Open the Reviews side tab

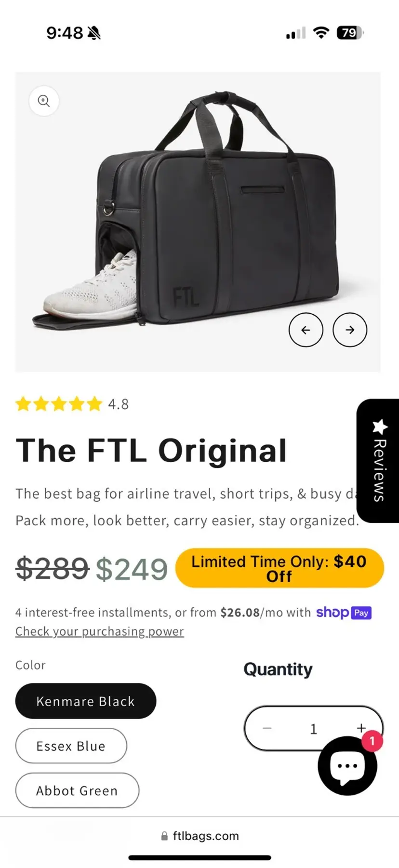[x=379, y=461]
